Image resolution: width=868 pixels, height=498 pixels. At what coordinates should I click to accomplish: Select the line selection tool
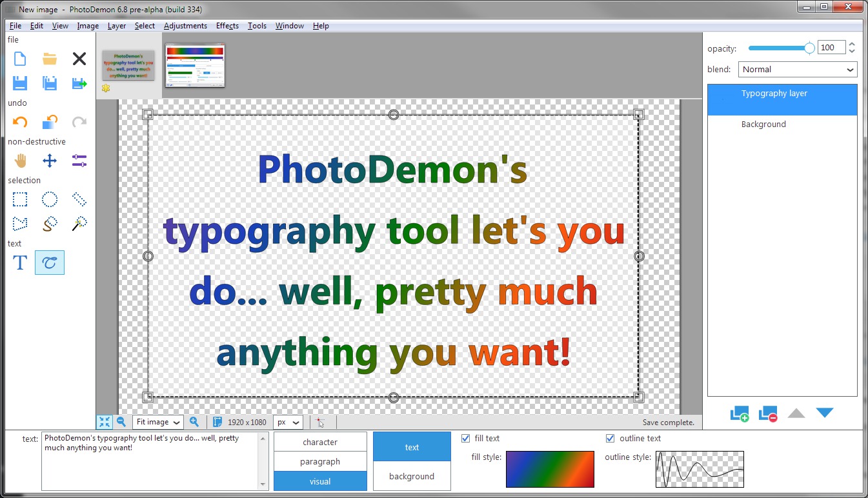point(79,199)
